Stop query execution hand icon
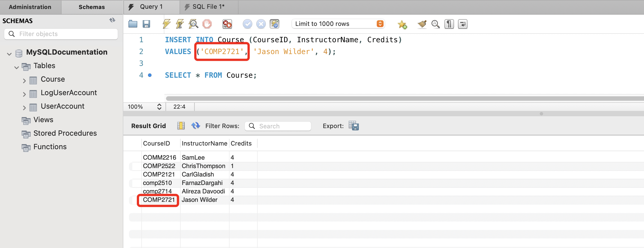The height and width of the screenshot is (248, 644). pyautogui.click(x=207, y=24)
